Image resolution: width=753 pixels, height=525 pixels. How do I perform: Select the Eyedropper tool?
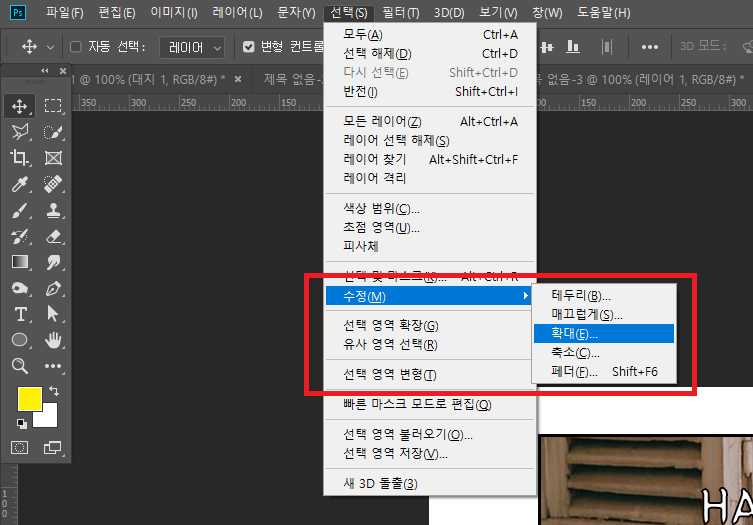coord(20,184)
